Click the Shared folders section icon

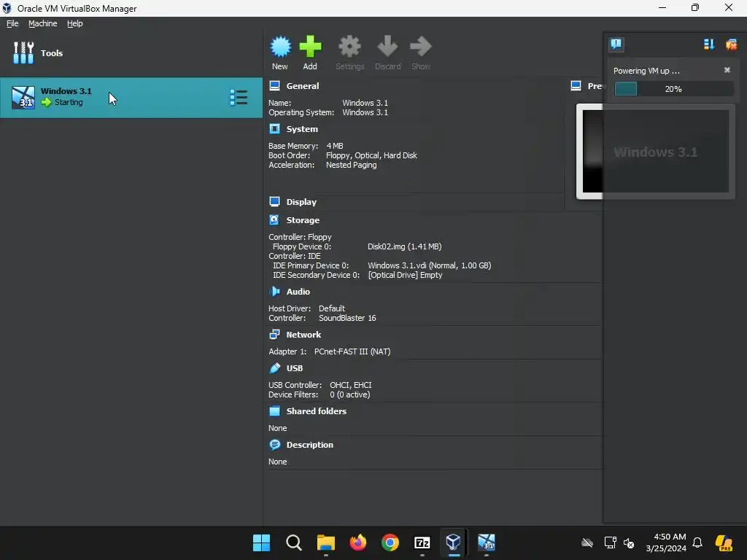tap(274, 411)
